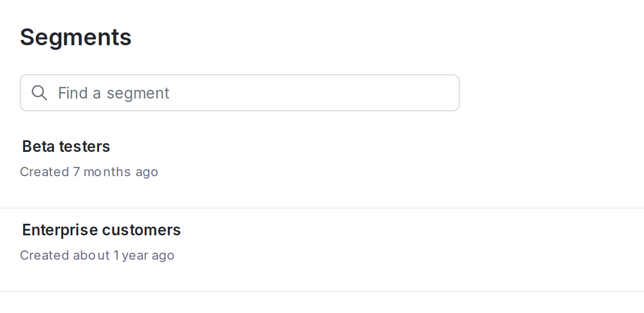Click the Segments page heading
Image resolution: width=644 pixels, height=313 pixels.
(75, 37)
